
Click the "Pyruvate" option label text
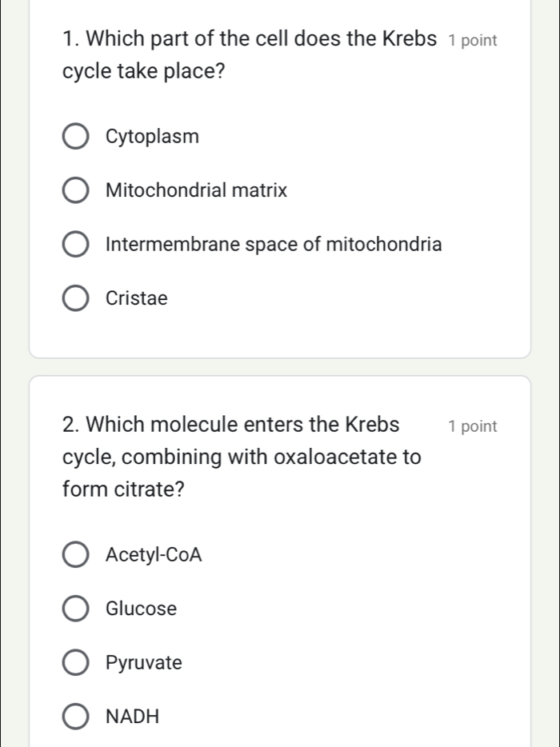coord(144,663)
